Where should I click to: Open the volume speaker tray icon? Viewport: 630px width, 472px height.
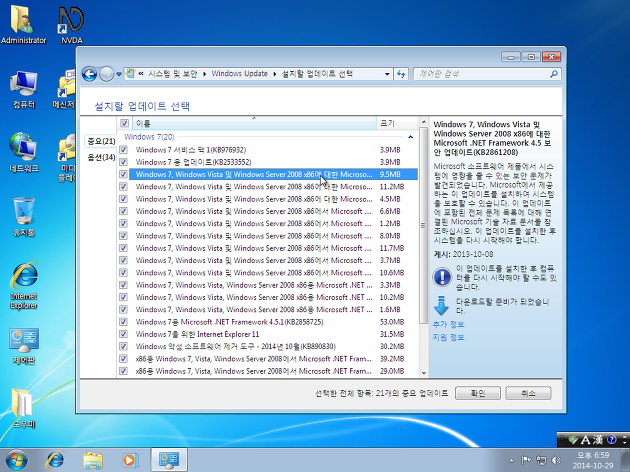click(556, 460)
